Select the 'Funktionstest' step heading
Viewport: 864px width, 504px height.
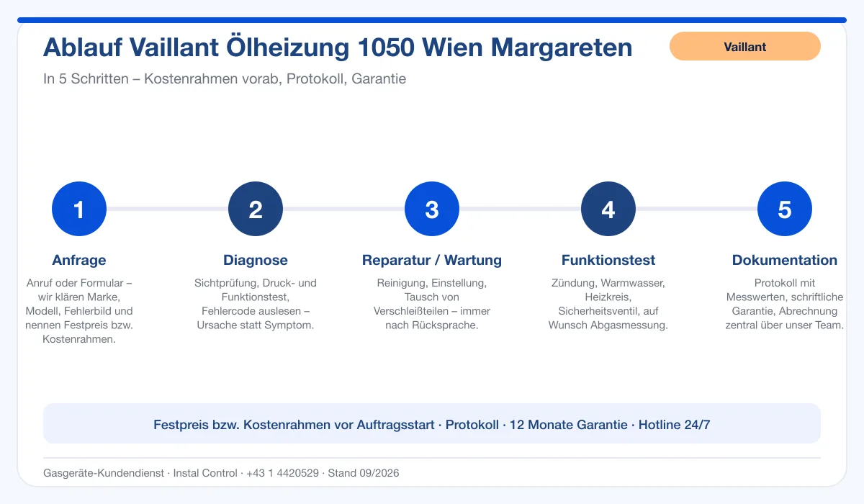tap(608, 260)
